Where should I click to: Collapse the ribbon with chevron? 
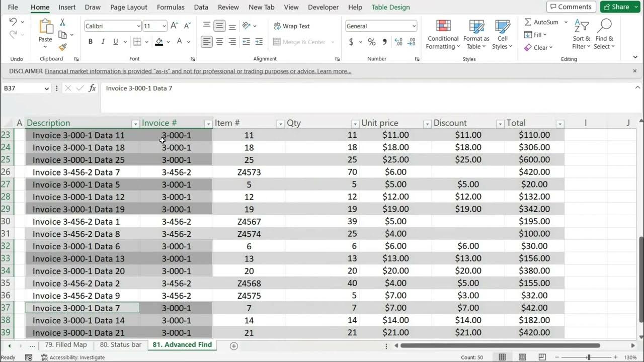click(635, 57)
